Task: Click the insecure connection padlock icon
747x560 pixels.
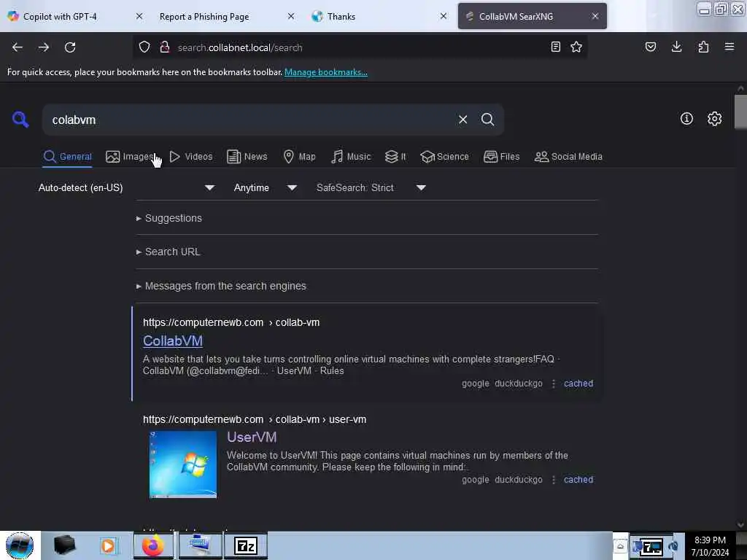Action: (x=165, y=47)
